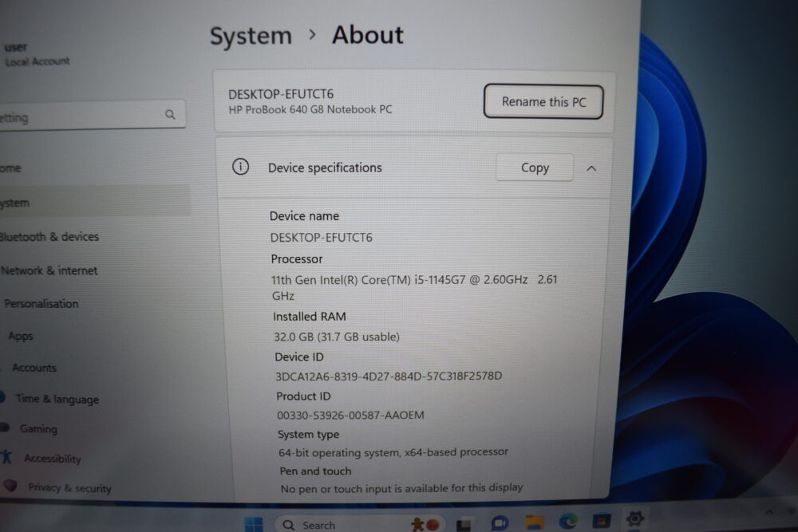Click HP ProBook 640 G8 Notebook PC text

click(x=310, y=110)
